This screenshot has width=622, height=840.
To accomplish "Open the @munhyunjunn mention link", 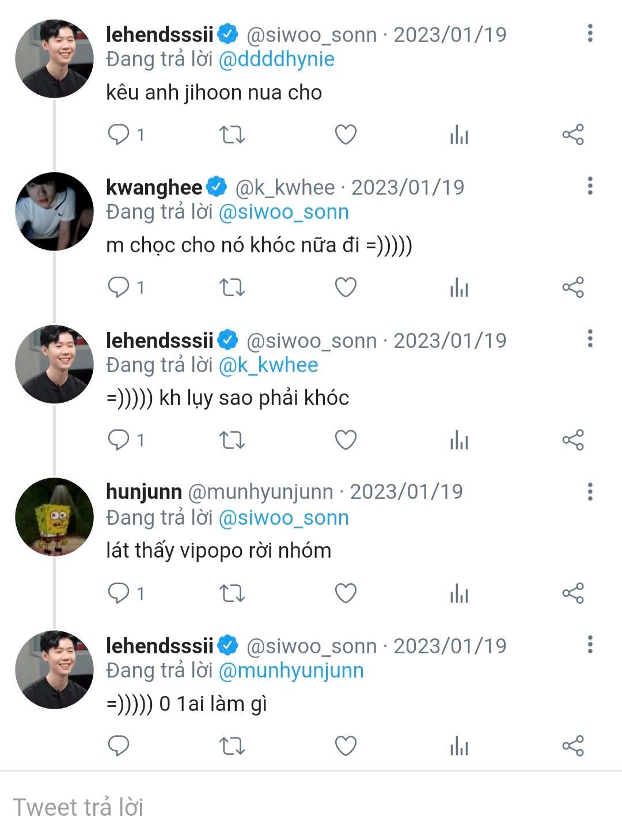I will tap(291, 671).
